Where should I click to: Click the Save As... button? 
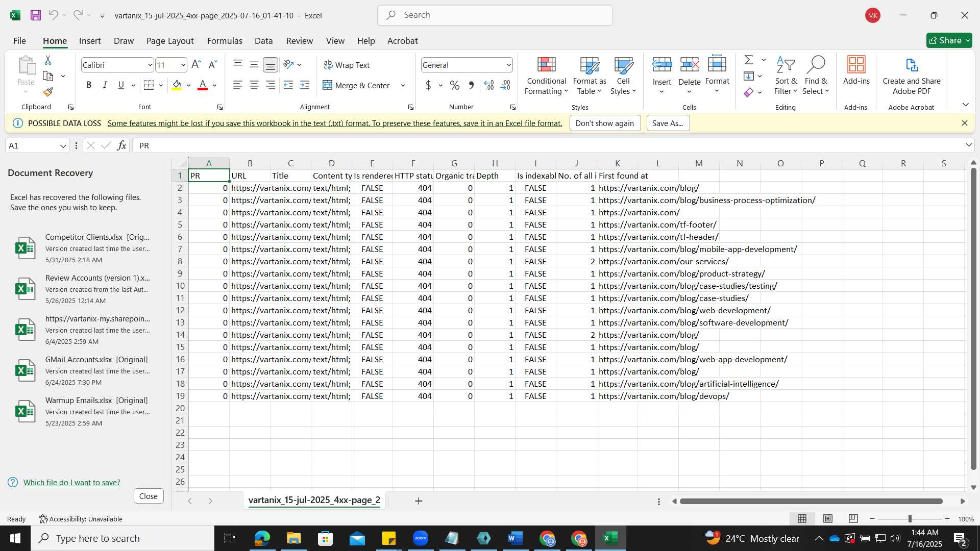[668, 123]
